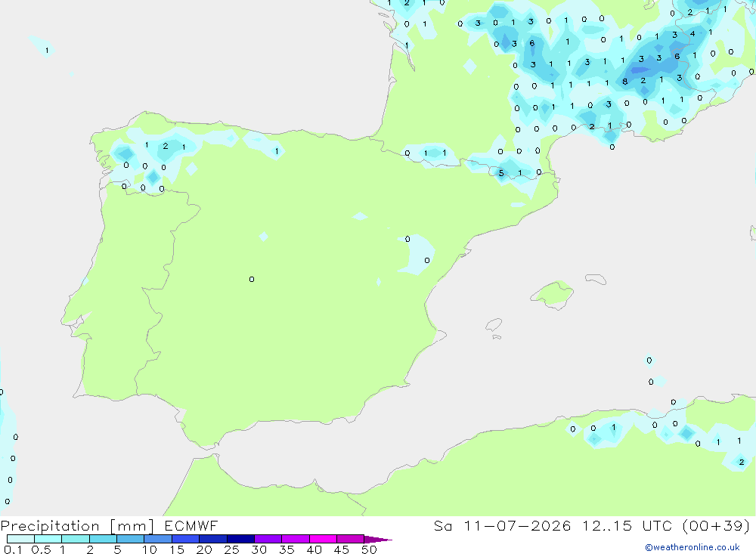Click the '4' value near top-right
The height and width of the screenshot is (554, 756).
coord(692,34)
